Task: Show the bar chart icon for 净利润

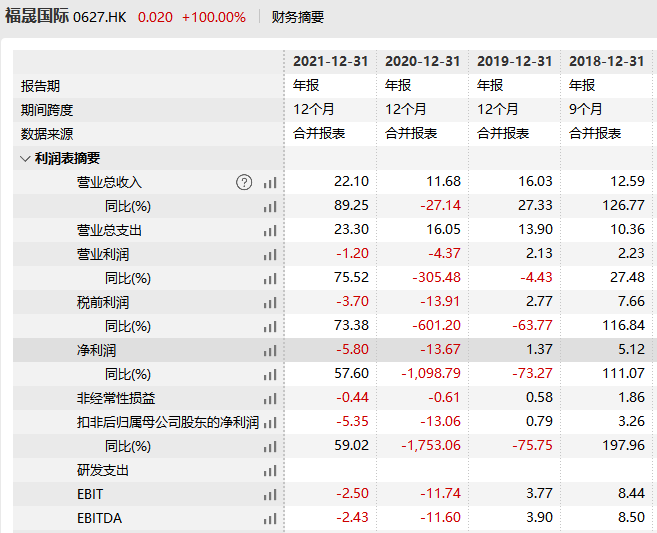Action: click(x=270, y=351)
